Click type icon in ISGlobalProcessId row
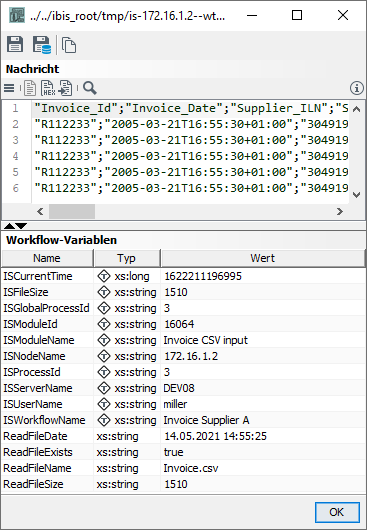 [x=104, y=308]
